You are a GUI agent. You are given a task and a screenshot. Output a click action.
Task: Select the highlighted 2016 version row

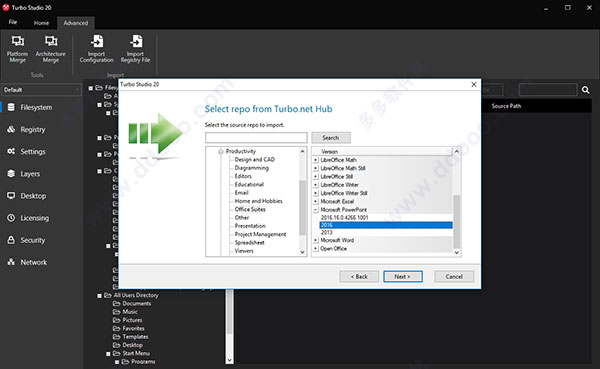(x=386, y=225)
